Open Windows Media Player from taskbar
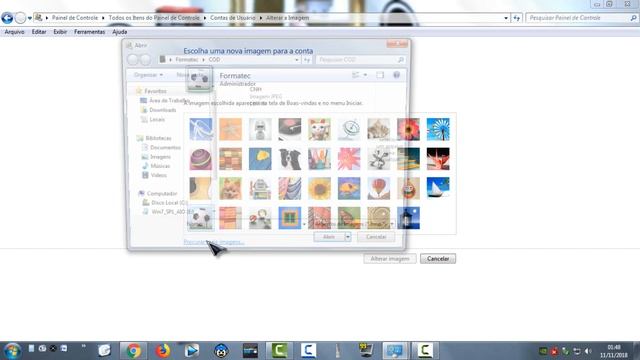 click(191, 351)
